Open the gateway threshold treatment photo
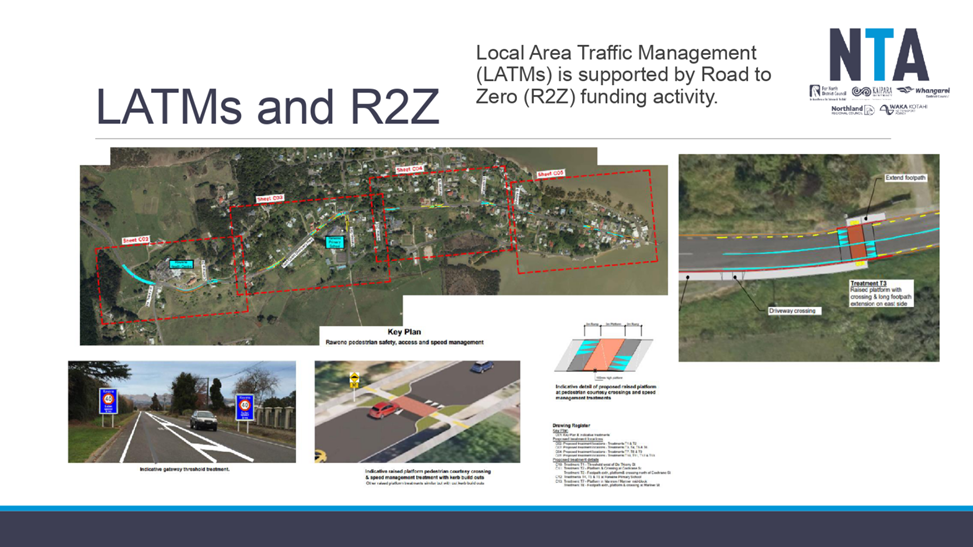The width and height of the screenshot is (973, 547). pyautogui.click(x=181, y=411)
